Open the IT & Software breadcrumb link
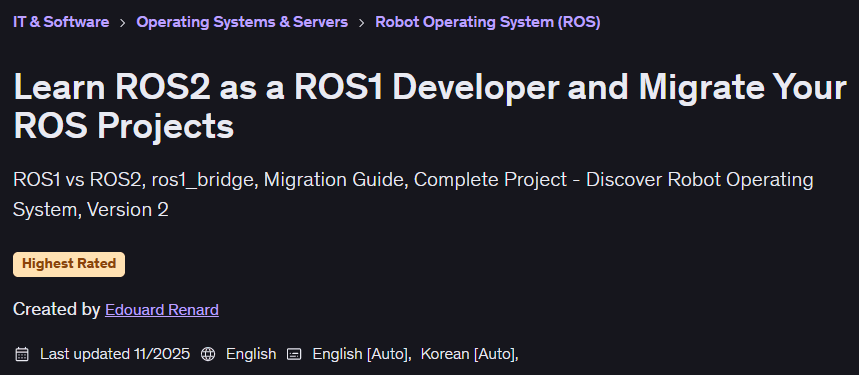This screenshot has height=375, width=859. [61, 22]
